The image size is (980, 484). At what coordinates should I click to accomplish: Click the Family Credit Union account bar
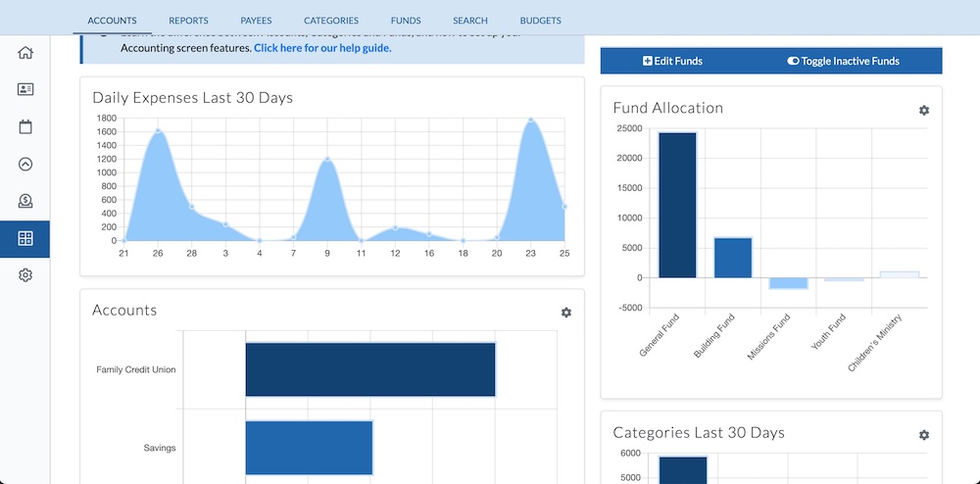370,369
